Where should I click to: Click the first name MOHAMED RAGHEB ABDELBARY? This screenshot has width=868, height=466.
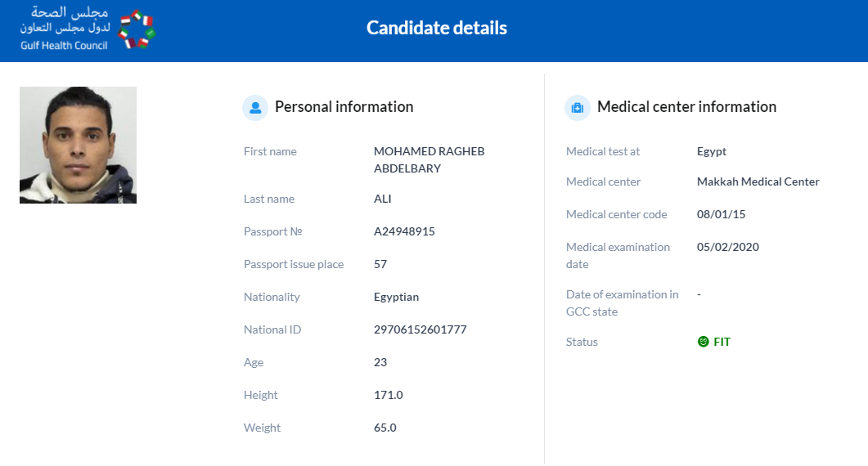(x=429, y=159)
